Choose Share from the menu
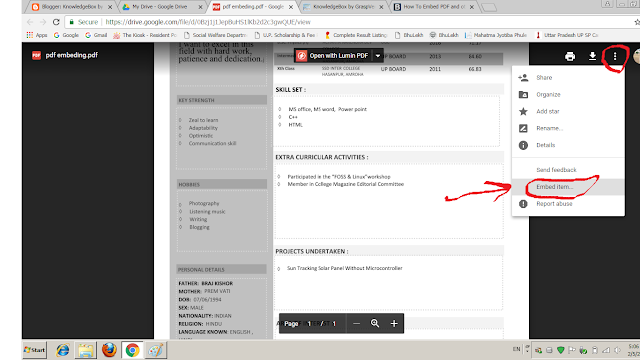 [x=568, y=78]
